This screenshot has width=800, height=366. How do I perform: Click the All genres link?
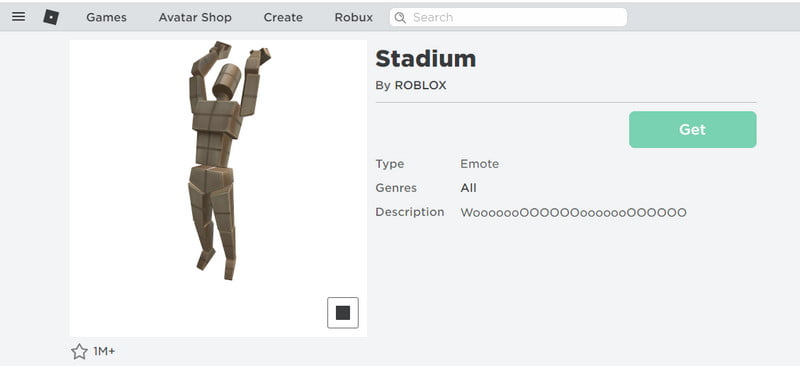468,188
